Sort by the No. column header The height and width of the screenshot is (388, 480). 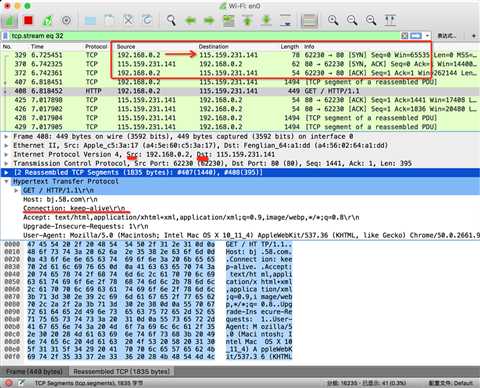[7, 47]
